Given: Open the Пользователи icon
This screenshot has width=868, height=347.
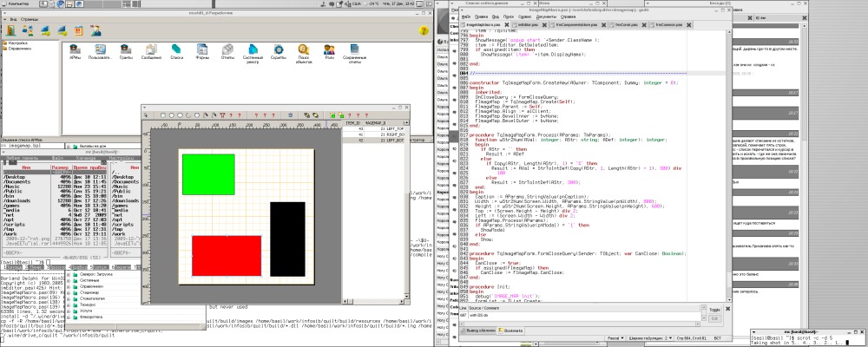Looking at the screenshot, I should 100,51.
